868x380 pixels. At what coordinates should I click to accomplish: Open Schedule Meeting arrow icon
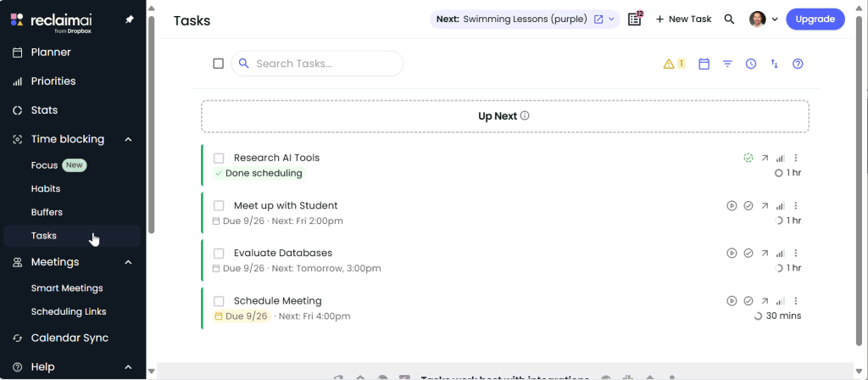[x=765, y=301]
